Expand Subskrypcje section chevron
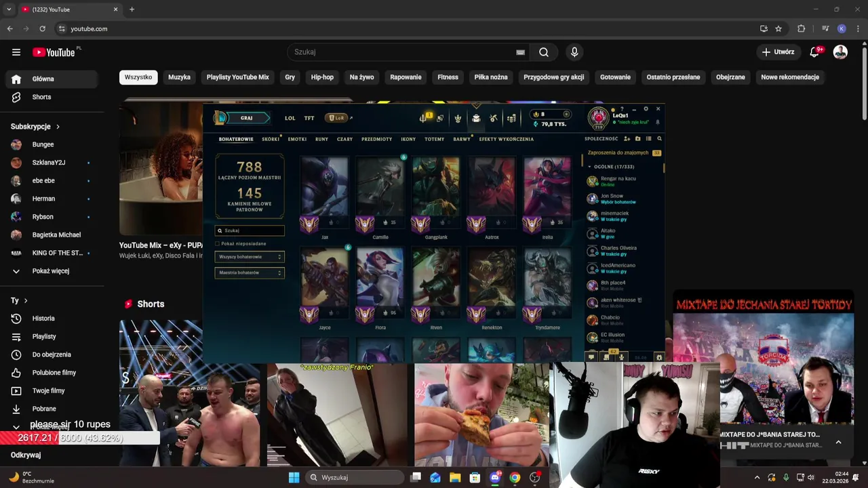 pos(58,127)
